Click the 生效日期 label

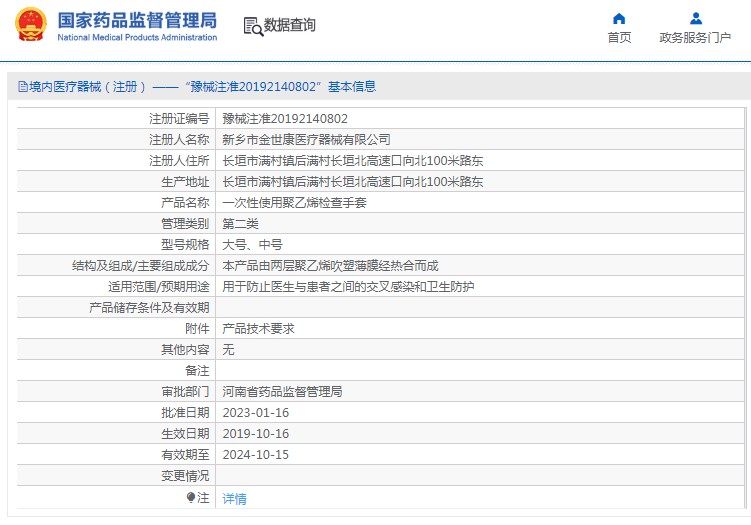coord(185,434)
